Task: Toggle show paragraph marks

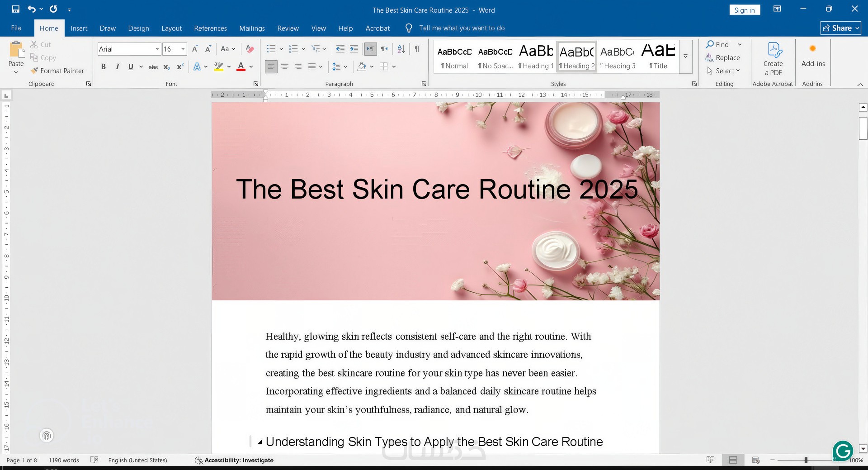Action: [x=417, y=49]
